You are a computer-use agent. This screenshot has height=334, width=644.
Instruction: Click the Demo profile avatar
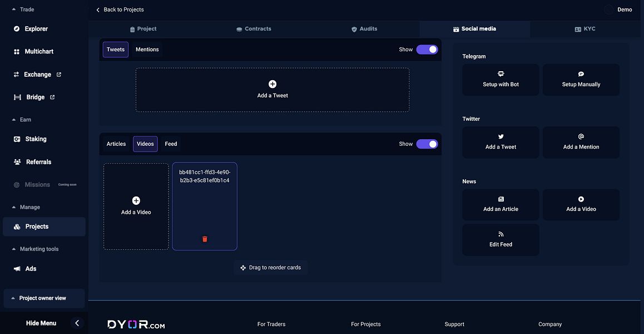[608, 9]
